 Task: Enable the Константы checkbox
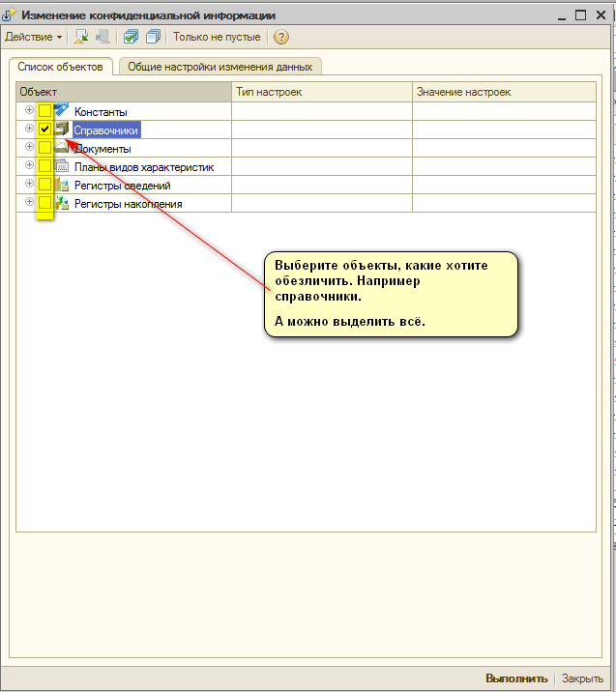coord(44,111)
